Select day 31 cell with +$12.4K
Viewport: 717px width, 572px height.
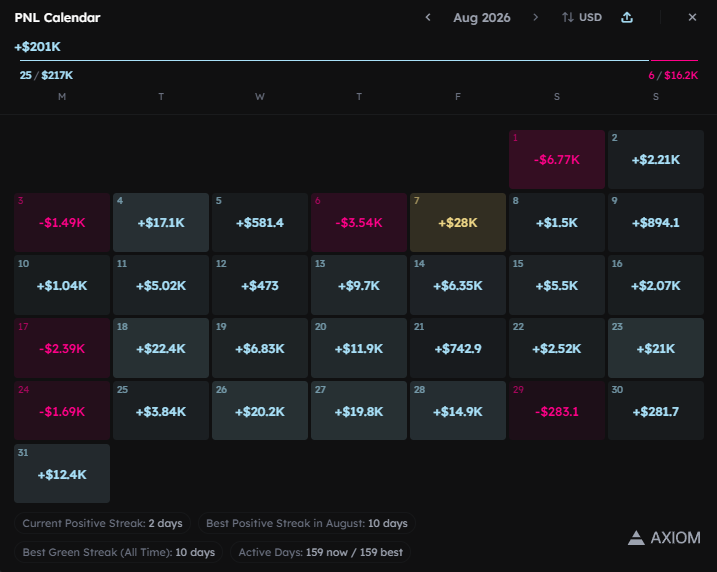click(62, 474)
